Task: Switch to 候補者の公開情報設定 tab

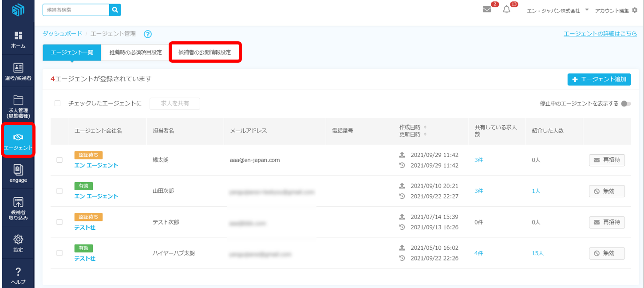Action: pyautogui.click(x=205, y=52)
